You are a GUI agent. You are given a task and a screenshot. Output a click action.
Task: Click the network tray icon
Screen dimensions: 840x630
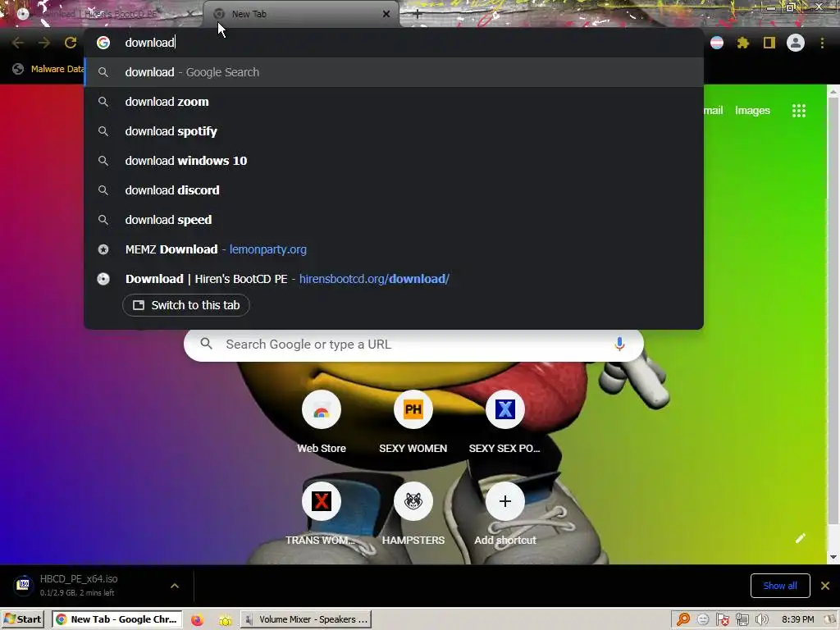[x=742, y=619]
